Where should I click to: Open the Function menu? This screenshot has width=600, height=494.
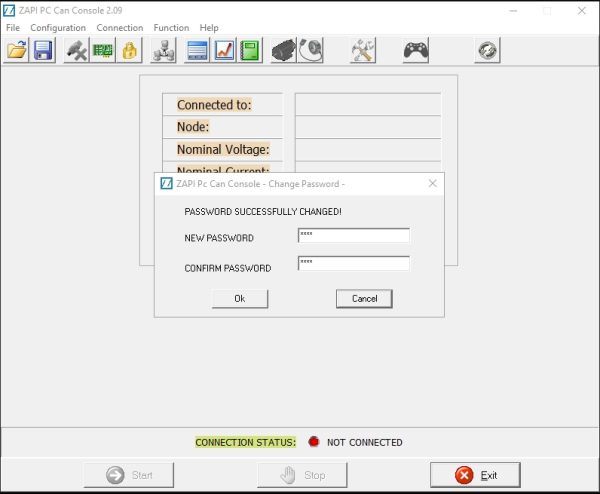click(171, 28)
